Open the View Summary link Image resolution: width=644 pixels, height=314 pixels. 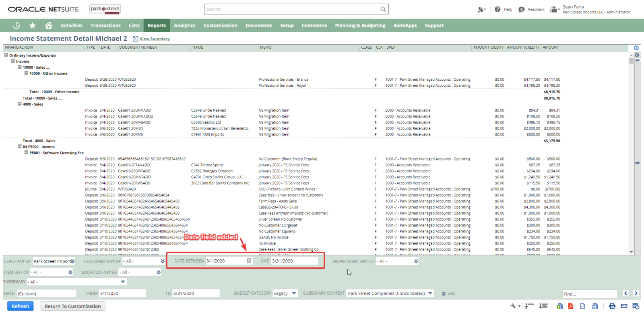[x=155, y=39]
